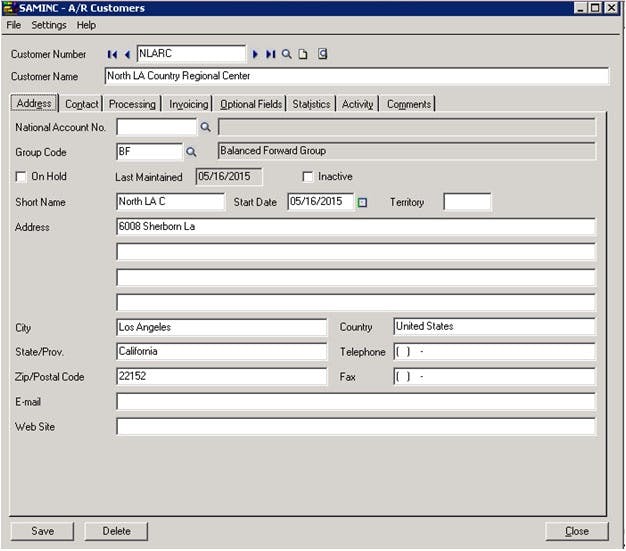Go to previous customer record arrow
This screenshot has height=551, width=626.
click(x=127, y=54)
